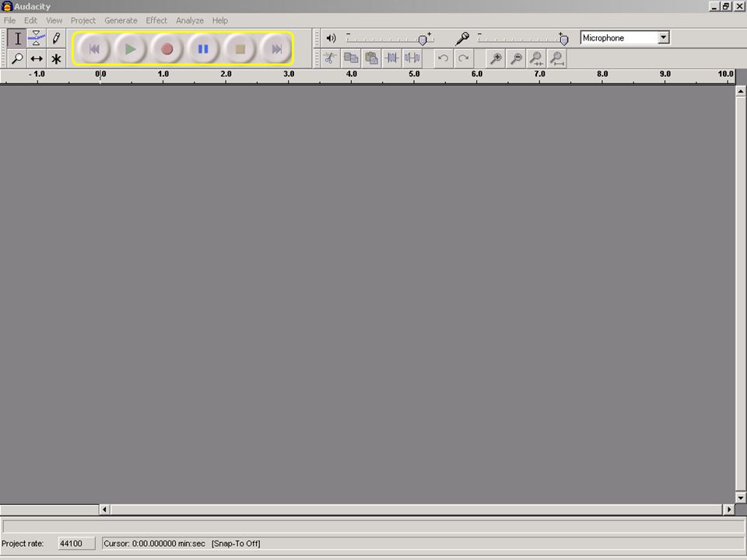The image size is (747, 560).
Task: Click the blue Pause button
Action: 203,48
